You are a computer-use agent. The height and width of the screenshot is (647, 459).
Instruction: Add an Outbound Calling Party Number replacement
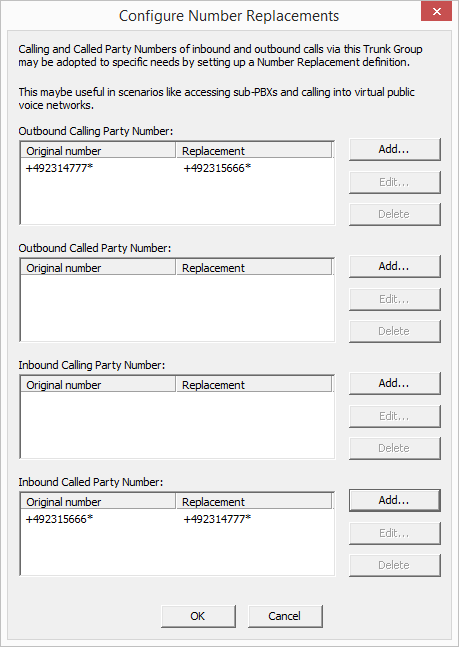[395, 149]
